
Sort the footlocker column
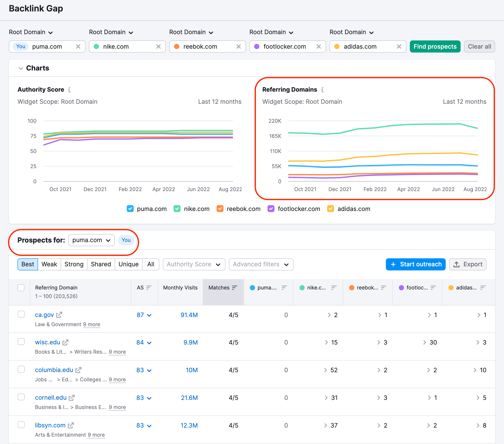click(433, 287)
